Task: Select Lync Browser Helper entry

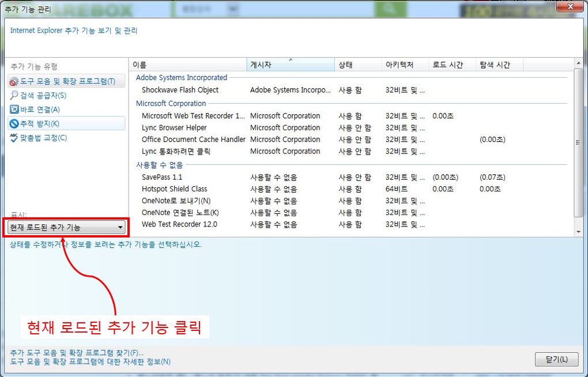Action: coord(174,128)
